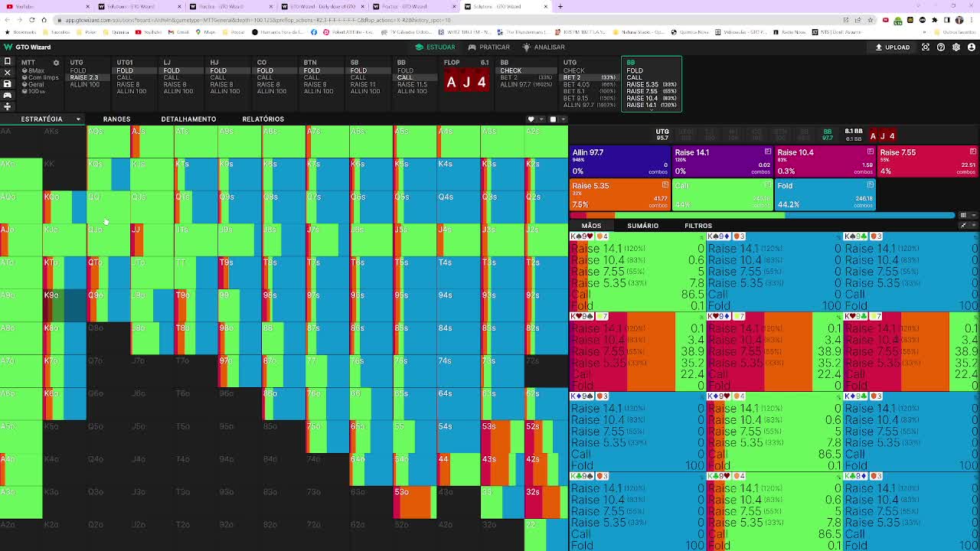Click the blue Fold action card

825,194
